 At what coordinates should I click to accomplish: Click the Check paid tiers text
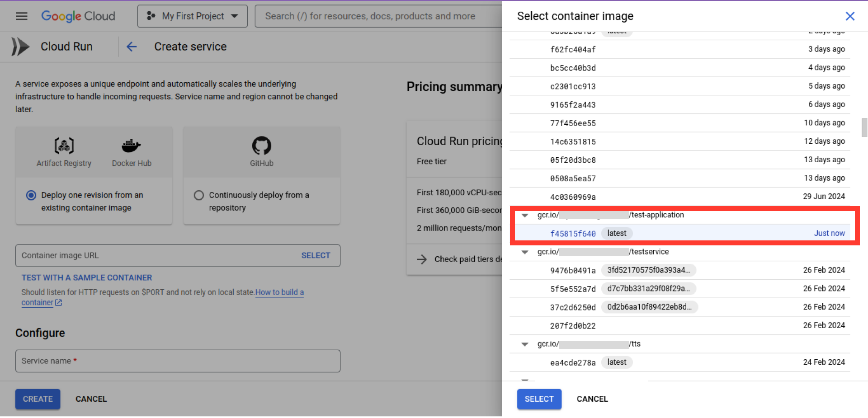click(x=468, y=259)
